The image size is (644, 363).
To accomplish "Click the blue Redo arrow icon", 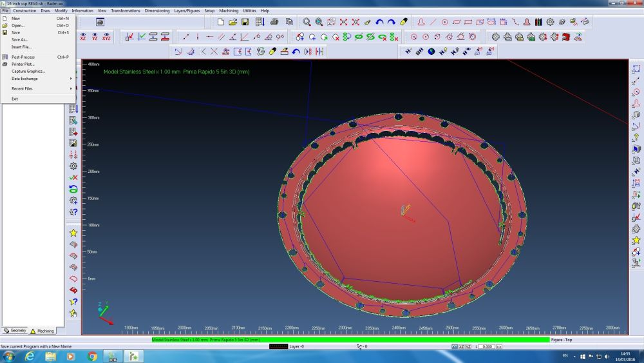I will [x=391, y=22].
